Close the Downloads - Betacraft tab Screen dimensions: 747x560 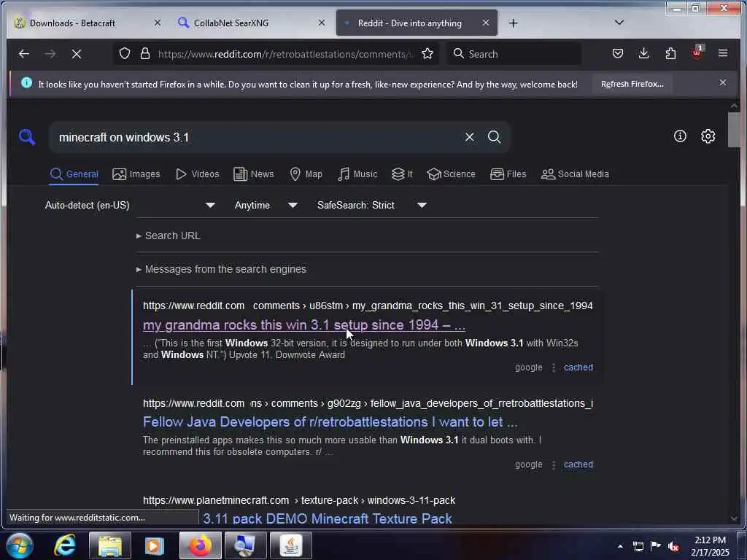(158, 23)
